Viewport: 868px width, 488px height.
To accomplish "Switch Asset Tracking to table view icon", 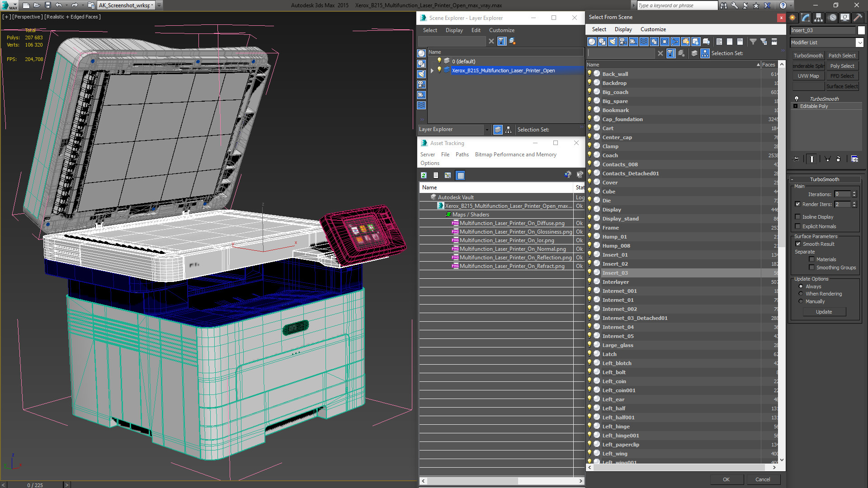I will [x=460, y=175].
